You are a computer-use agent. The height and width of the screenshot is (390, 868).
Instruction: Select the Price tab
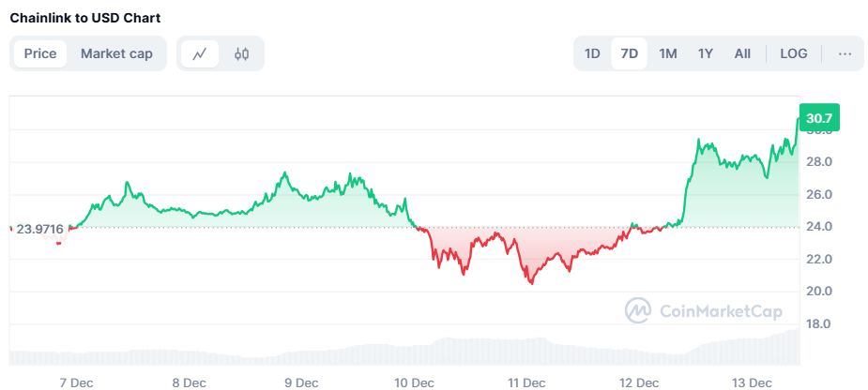pos(40,53)
